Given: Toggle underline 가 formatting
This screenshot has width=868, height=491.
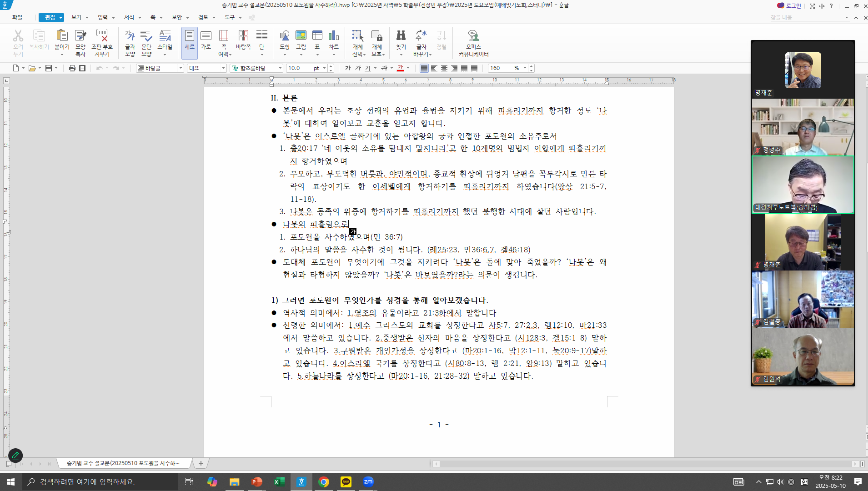Looking at the screenshot, I should pyautogui.click(x=368, y=68).
